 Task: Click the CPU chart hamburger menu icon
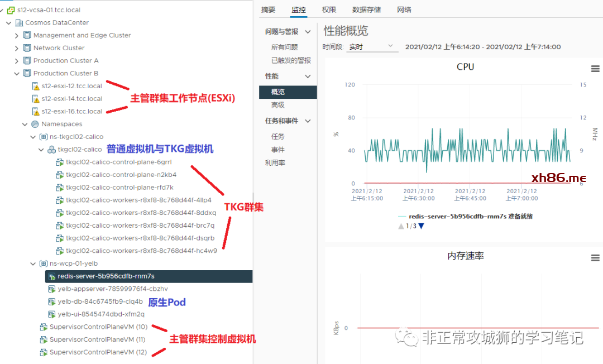(595, 68)
